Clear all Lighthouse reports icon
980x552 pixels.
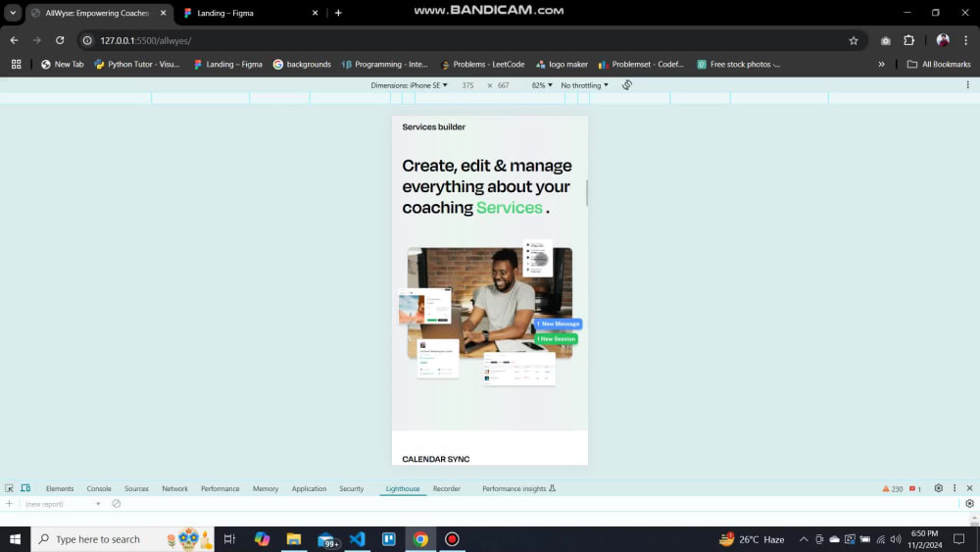117,504
